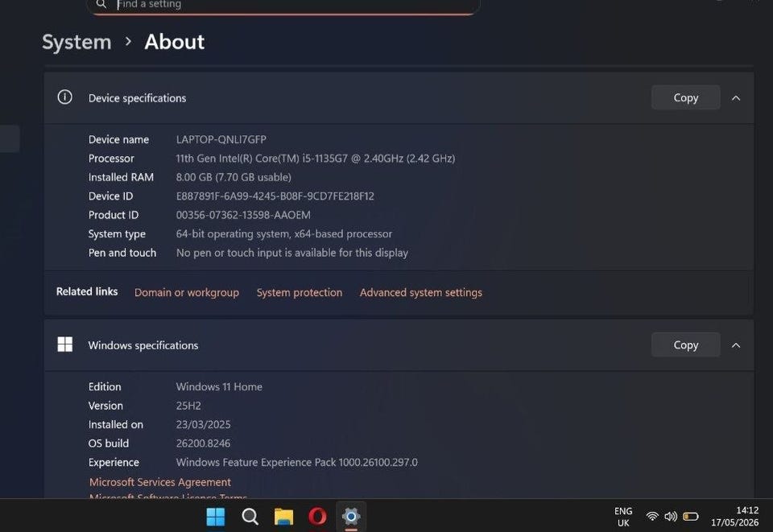Select No pen or touch input text
This screenshot has width=773, height=532.
pos(292,253)
